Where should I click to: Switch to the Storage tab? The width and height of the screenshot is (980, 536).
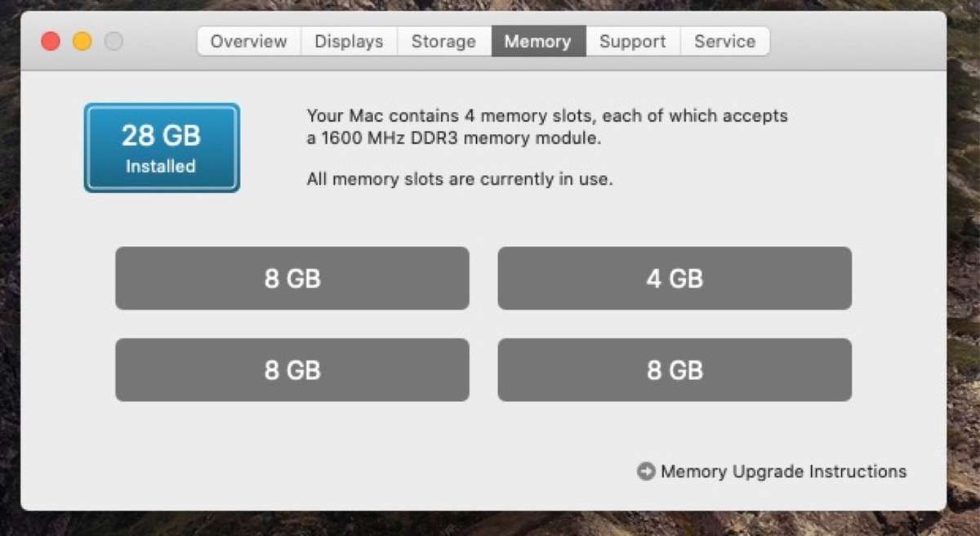click(x=443, y=41)
